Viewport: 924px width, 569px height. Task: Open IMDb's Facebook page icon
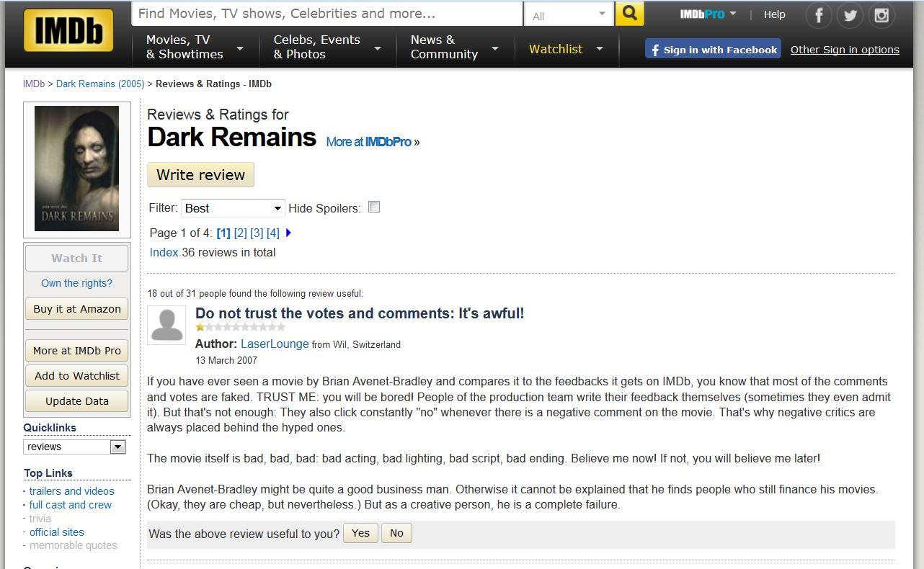point(818,15)
